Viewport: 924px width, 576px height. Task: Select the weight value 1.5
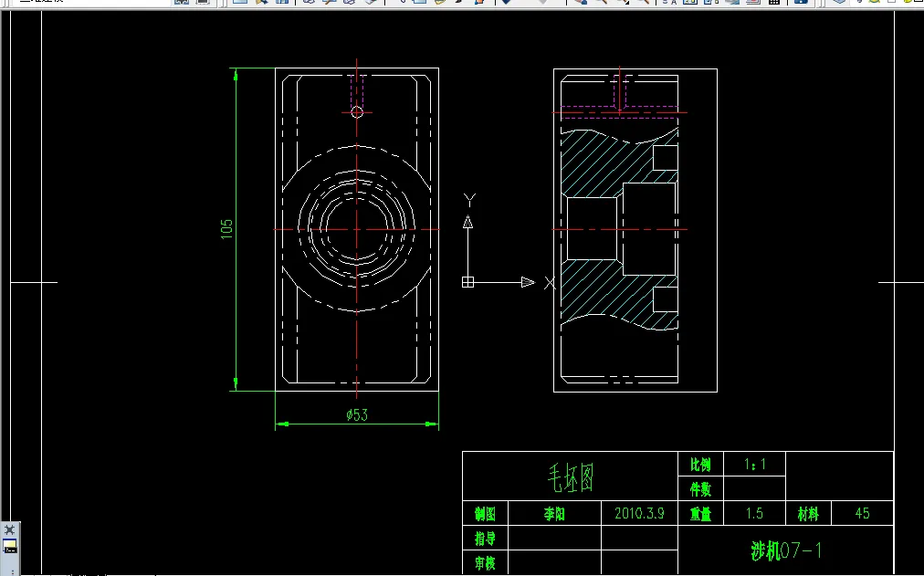(x=755, y=514)
